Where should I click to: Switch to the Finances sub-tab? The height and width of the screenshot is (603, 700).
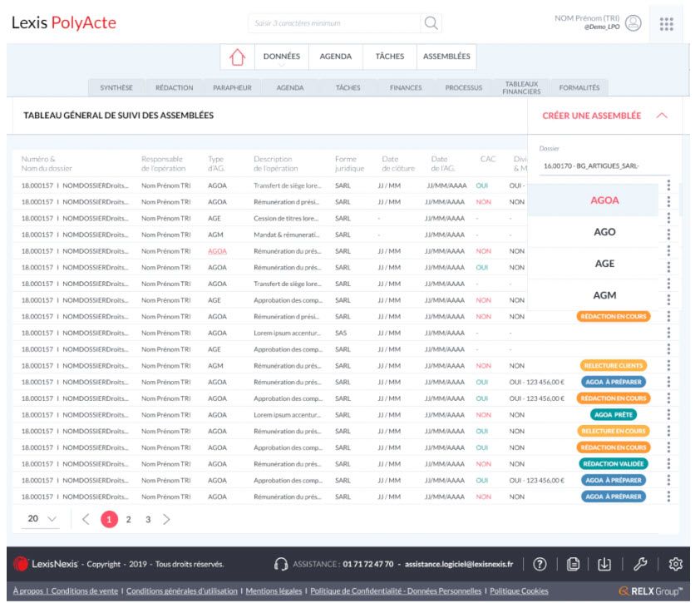pos(406,87)
